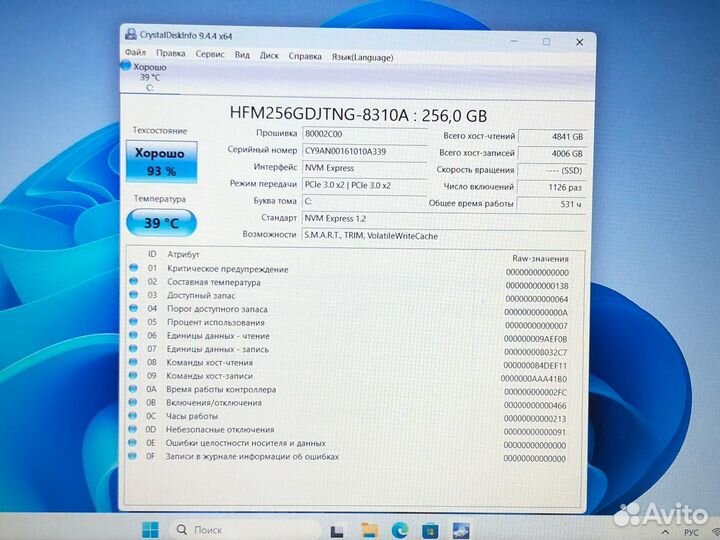Click the rotation speed value ---- (SSD)
The height and width of the screenshot is (540, 720).
[552, 170]
